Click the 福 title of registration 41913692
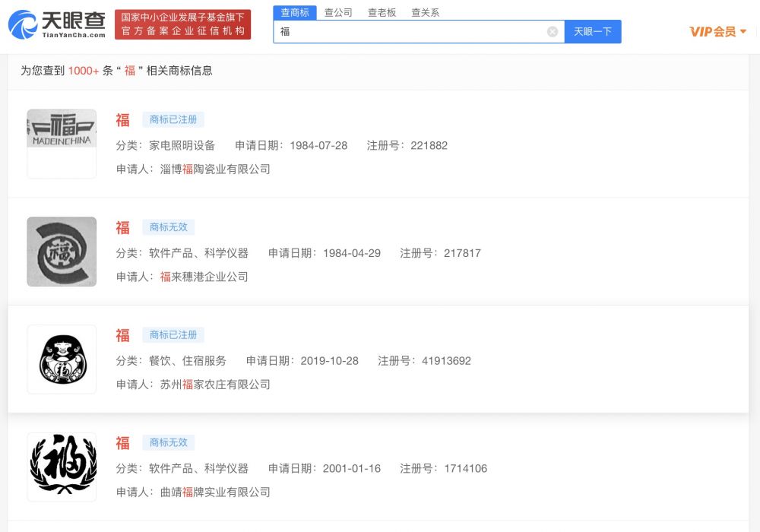This screenshot has width=760, height=532. 122,335
